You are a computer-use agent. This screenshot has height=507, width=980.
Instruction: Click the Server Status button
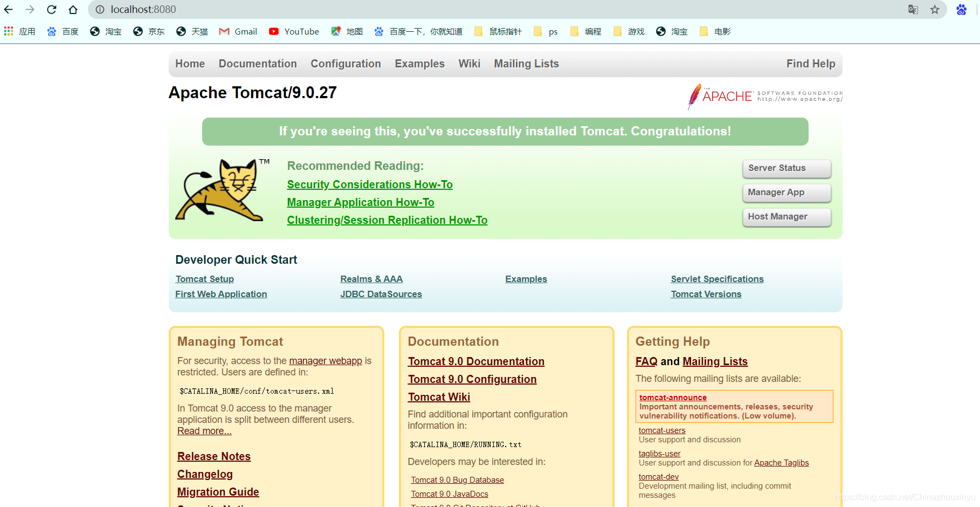[x=787, y=168]
